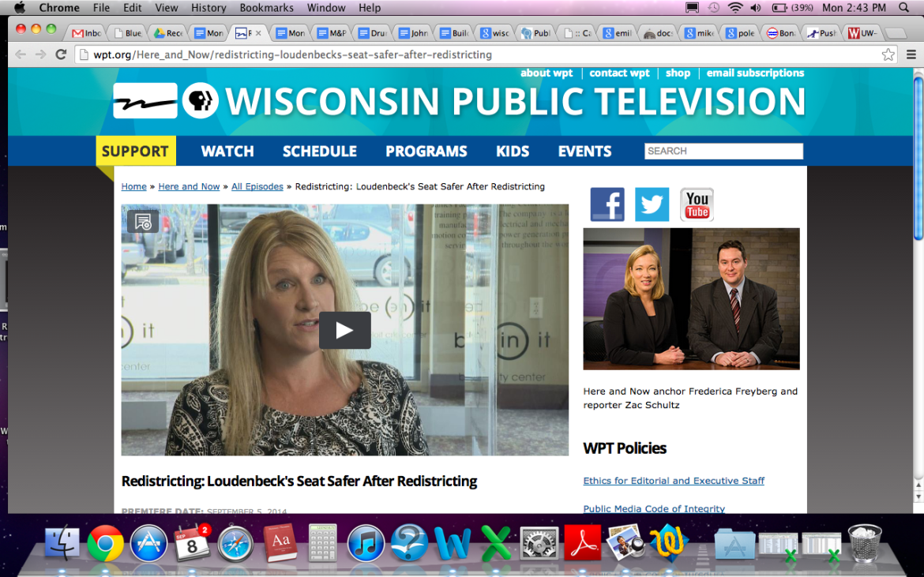This screenshot has width=924, height=577.
Task: Launch Microsoft Word from the dock
Action: (453, 543)
